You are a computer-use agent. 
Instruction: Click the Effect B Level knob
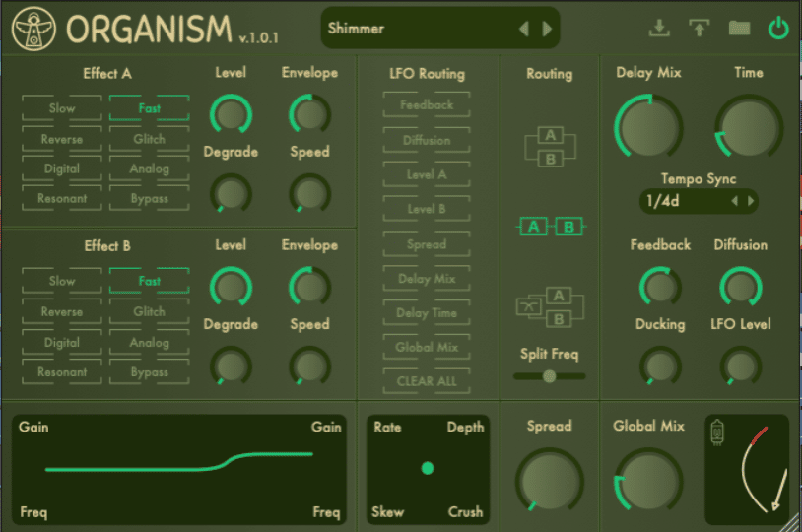pyautogui.click(x=231, y=287)
